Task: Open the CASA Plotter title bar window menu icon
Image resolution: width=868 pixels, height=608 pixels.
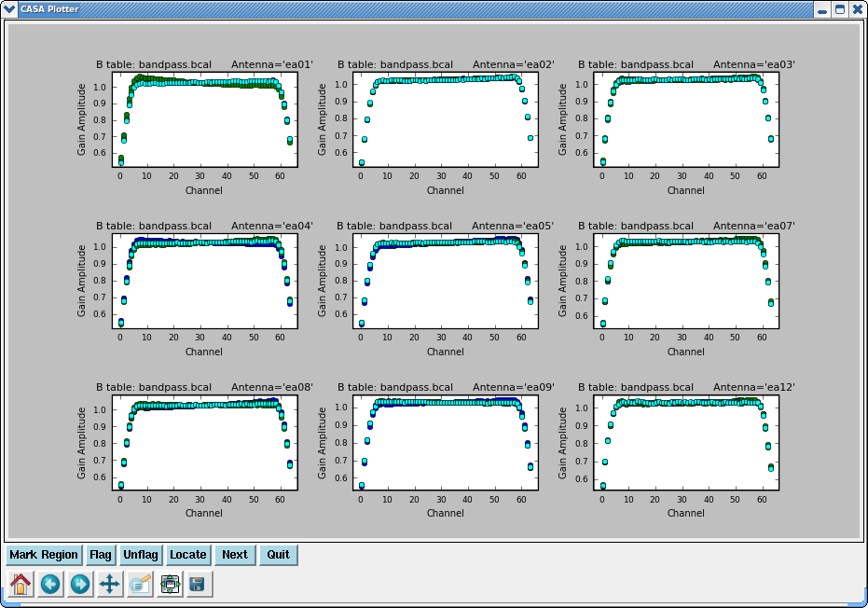Action: pyautogui.click(x=10, y=9)
